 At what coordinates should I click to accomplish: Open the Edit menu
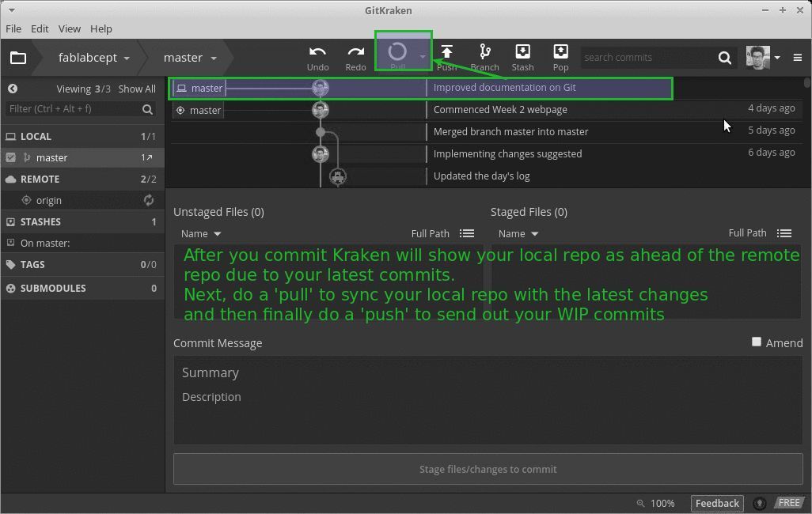(40, 29)
